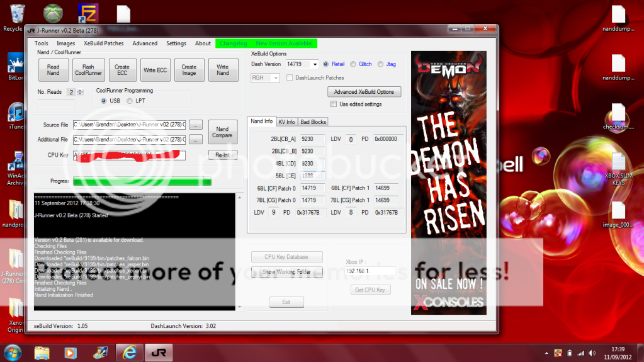Click the Windows Start orb

[x=13, y=352]
